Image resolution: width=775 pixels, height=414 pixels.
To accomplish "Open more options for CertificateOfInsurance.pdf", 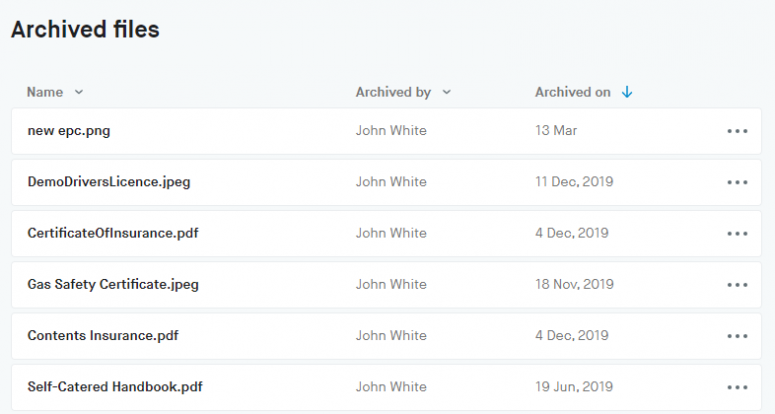I will point(738,233).
